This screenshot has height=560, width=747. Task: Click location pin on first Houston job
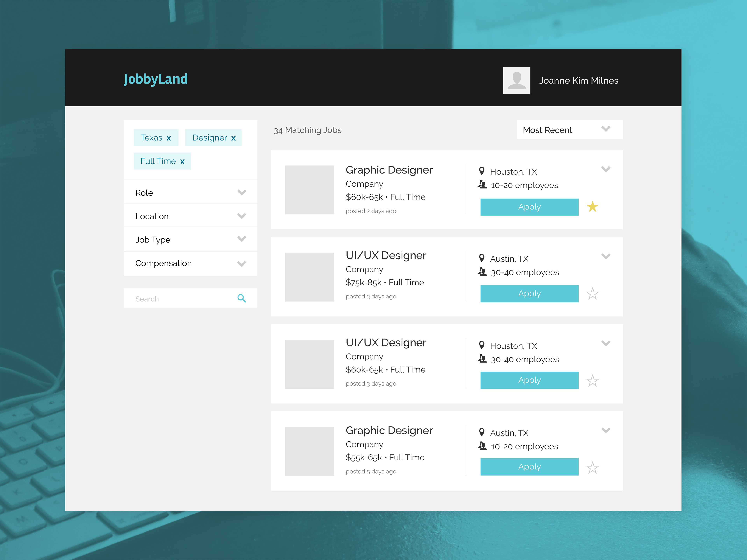pyautogui.click(x=482, y=171)
